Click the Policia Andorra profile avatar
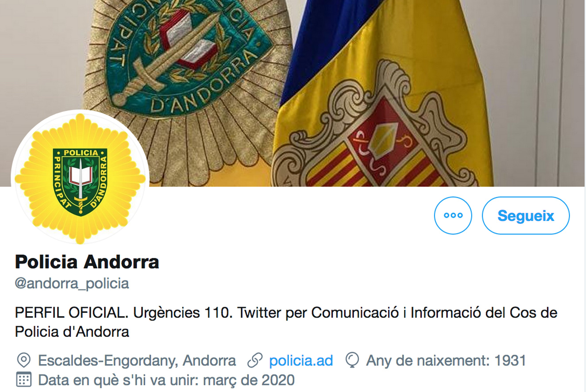This screenshot has width=588, height=392. (80, 179)
